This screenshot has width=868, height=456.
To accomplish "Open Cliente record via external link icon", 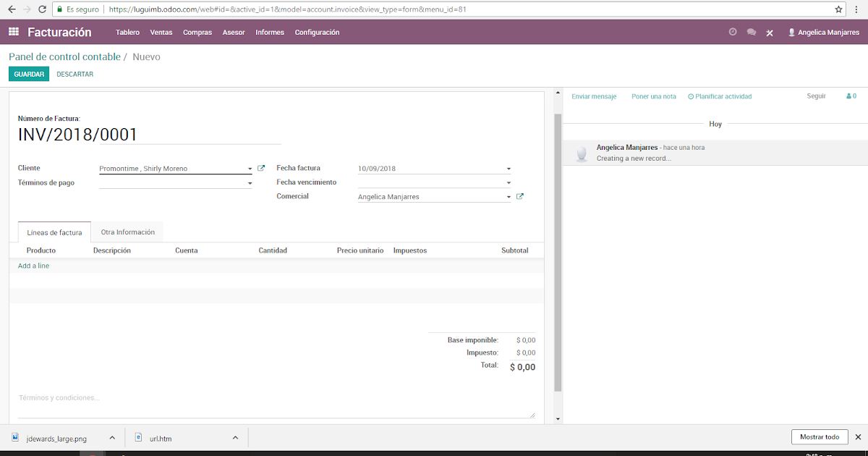I will (261, 167).
